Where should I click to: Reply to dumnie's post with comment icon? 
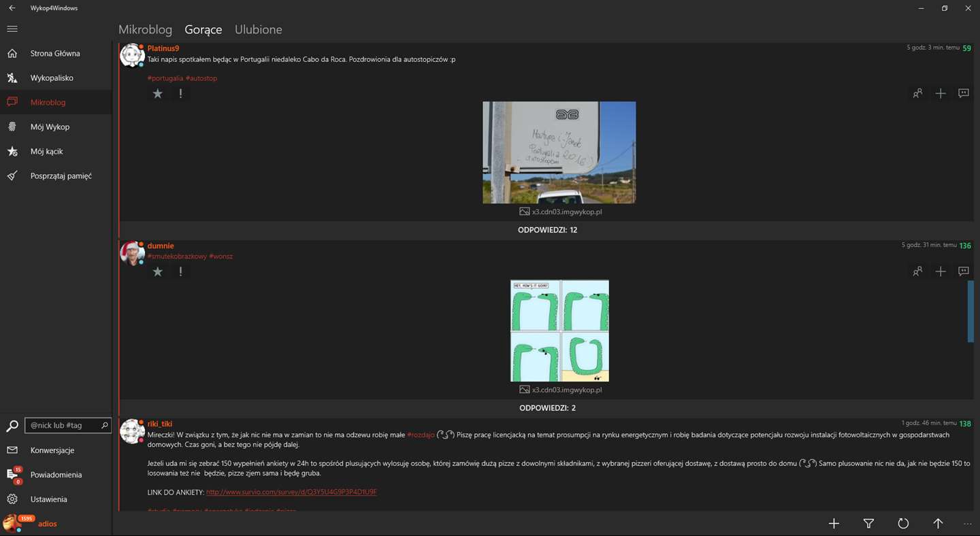964,271
